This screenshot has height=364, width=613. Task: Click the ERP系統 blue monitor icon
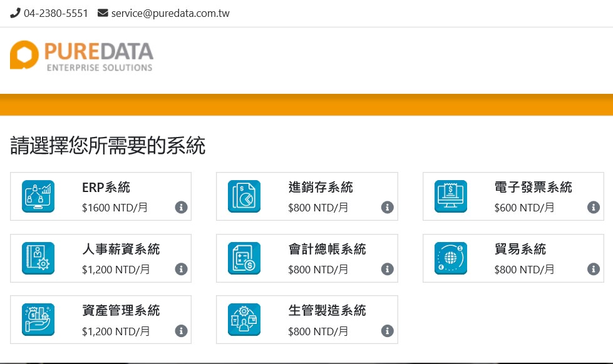38,196
